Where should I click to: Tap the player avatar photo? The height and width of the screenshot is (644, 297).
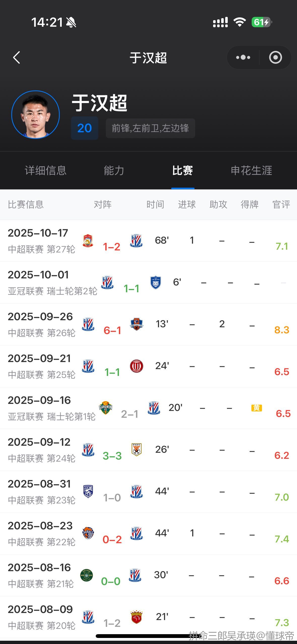pyautogui.click(x=36, y=115)
